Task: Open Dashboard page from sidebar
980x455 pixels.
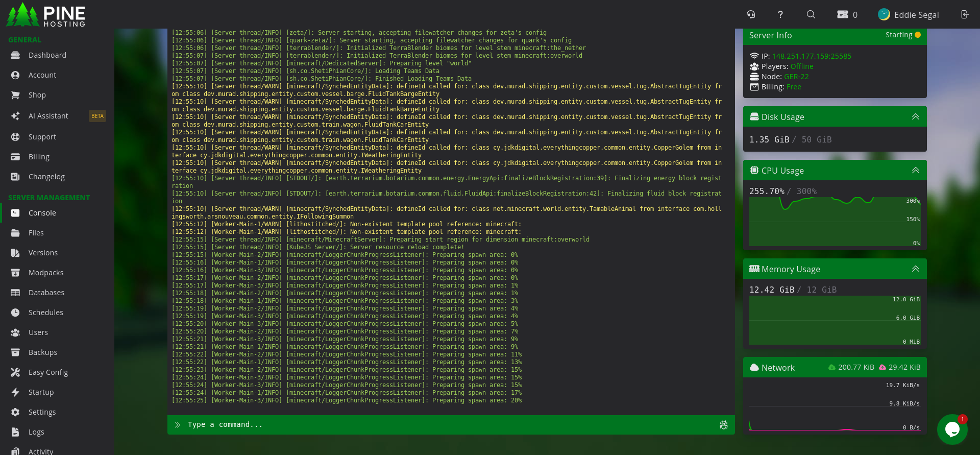Action: [x=47, y=55]
